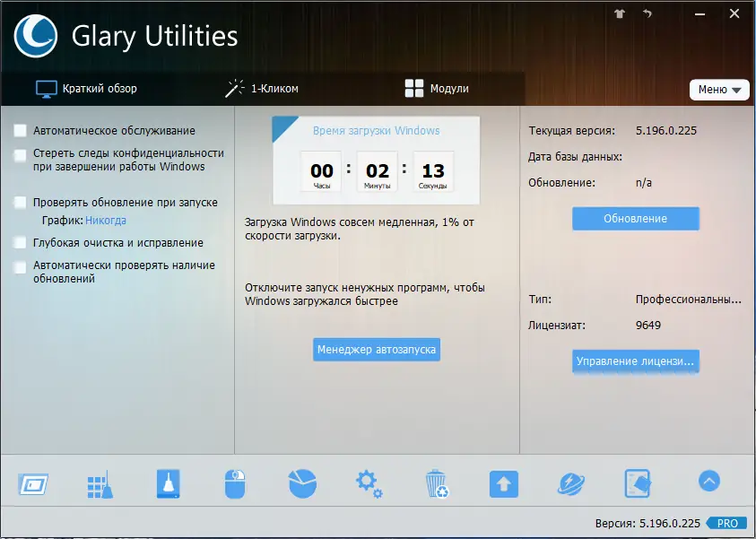The image size is (756, 539).
Task: Open the settings gears icon in bottom toolbar
Action: click(368, 482)
